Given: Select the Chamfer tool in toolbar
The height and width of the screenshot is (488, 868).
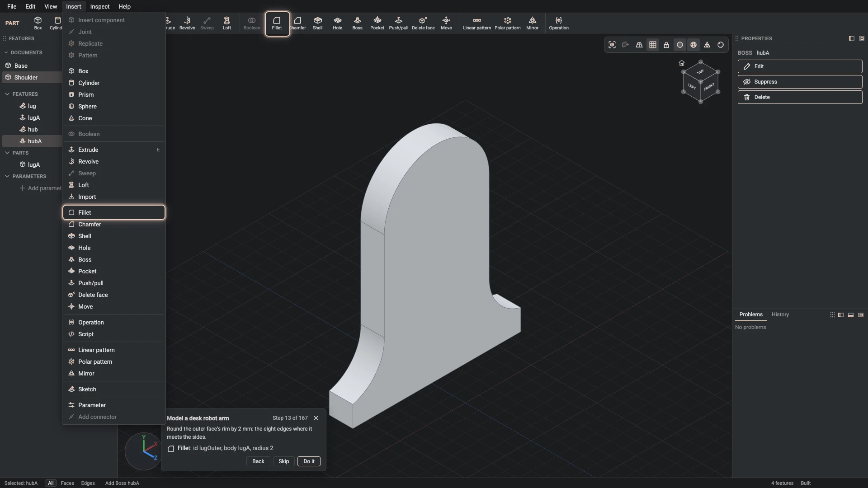Looking at the screenshot, I should [297, 23].
